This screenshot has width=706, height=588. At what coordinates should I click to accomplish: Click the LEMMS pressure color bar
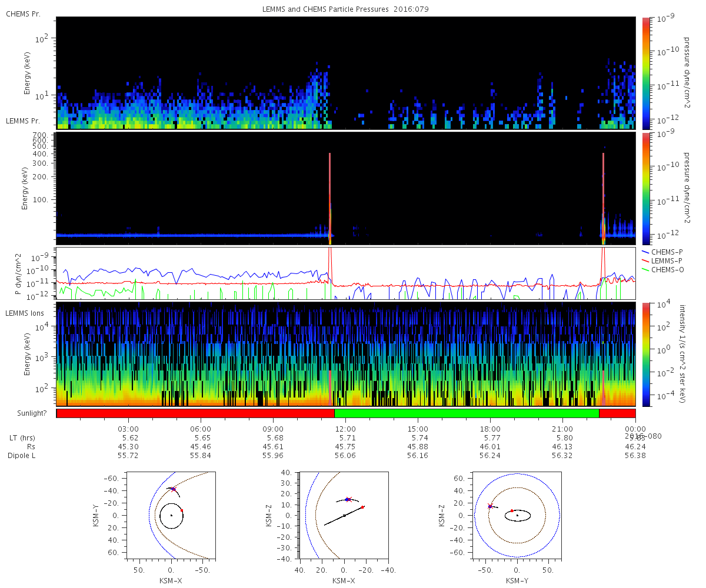[645, 188]
